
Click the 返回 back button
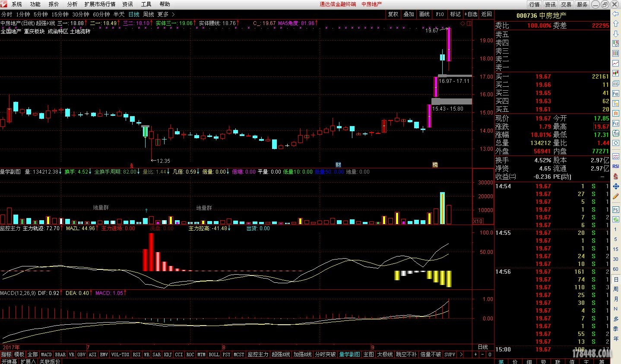tap(486, 14)
